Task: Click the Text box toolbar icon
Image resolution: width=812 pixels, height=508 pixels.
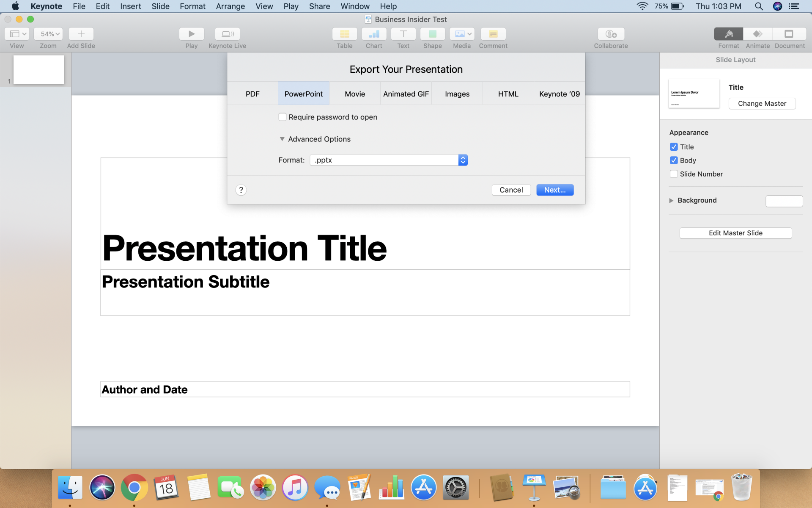Action: [x=403, y=34]
